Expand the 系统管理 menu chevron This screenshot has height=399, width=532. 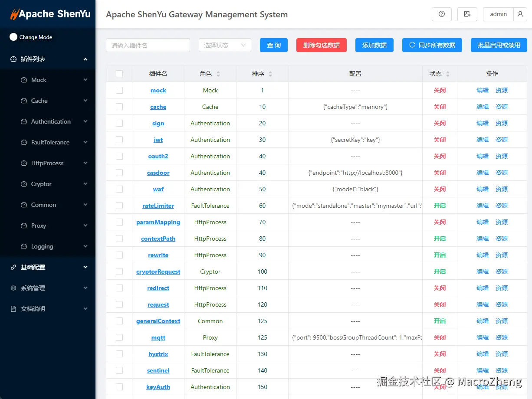pyautogui.click(x=85, y=288)
